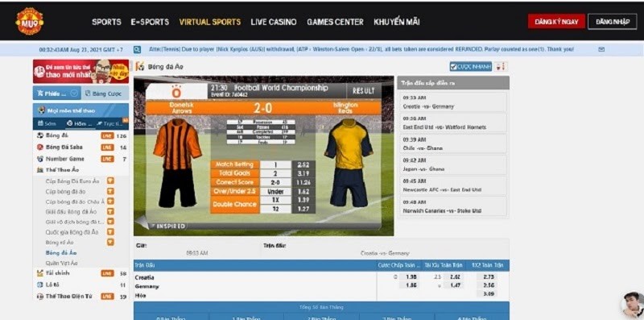Expand the Phiếu dropdown arrow
644x320 pixels.
pos(74,94)
